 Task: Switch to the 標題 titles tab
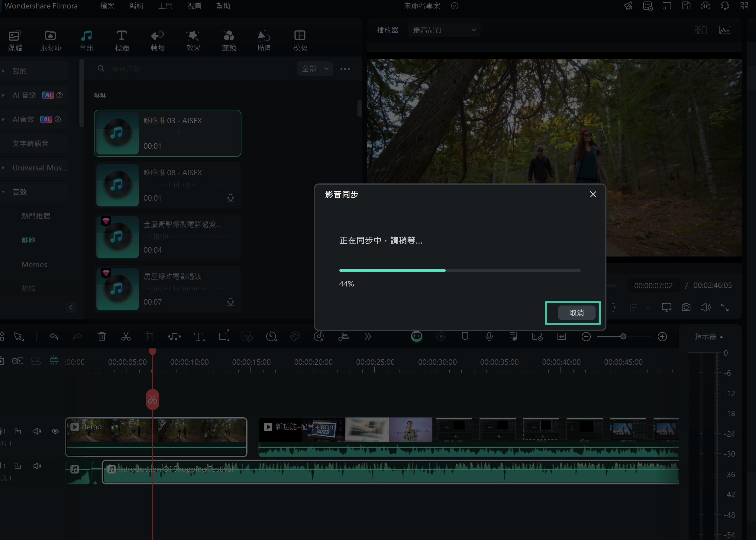tap(122, 40)
